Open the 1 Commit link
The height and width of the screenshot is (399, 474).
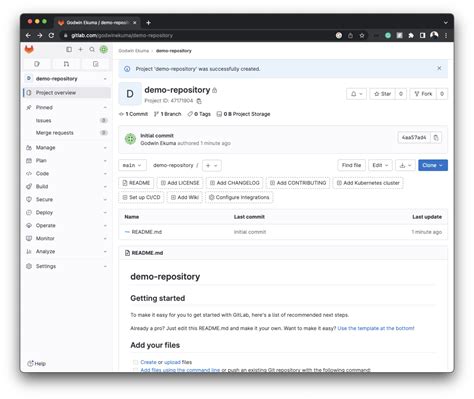tap(134, 114)
